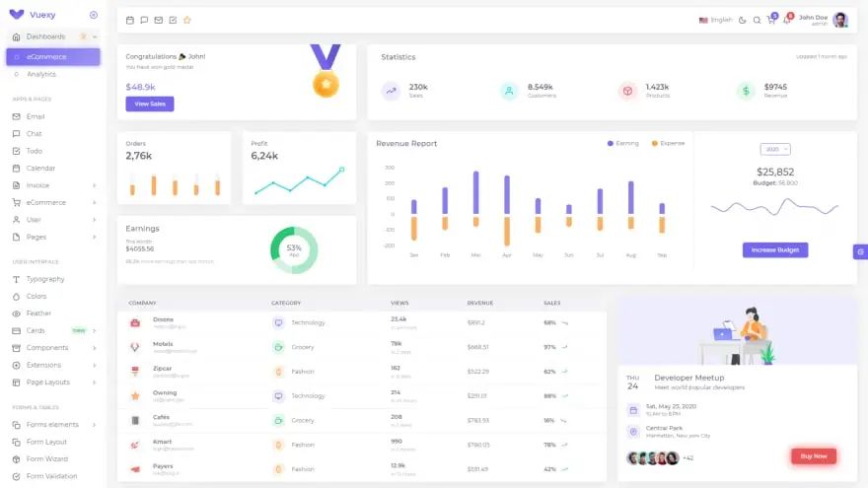Open Calendar app in sidebar
The image size is (868, 488).
(x=53, y=168)
